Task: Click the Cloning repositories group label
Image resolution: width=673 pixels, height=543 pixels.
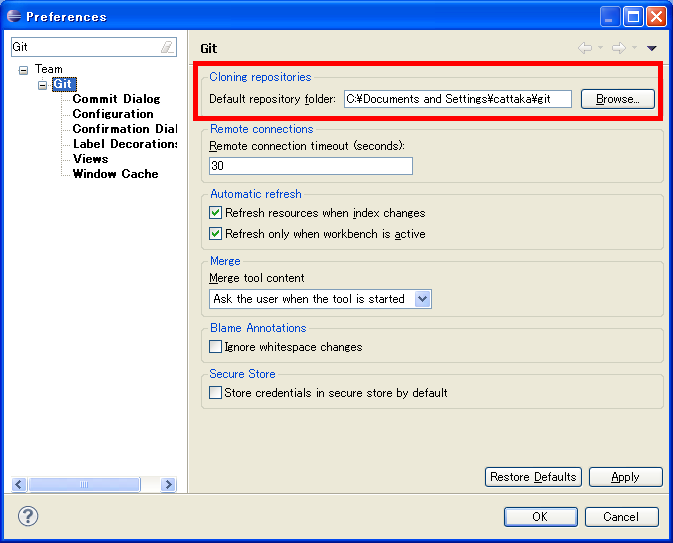Action: (260, 77)
